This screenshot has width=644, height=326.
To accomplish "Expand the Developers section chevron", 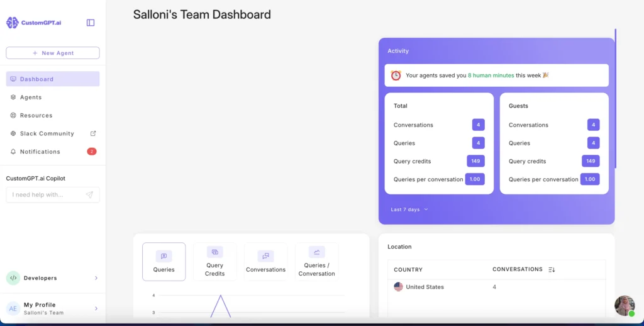I will click(x=96, y=278).
